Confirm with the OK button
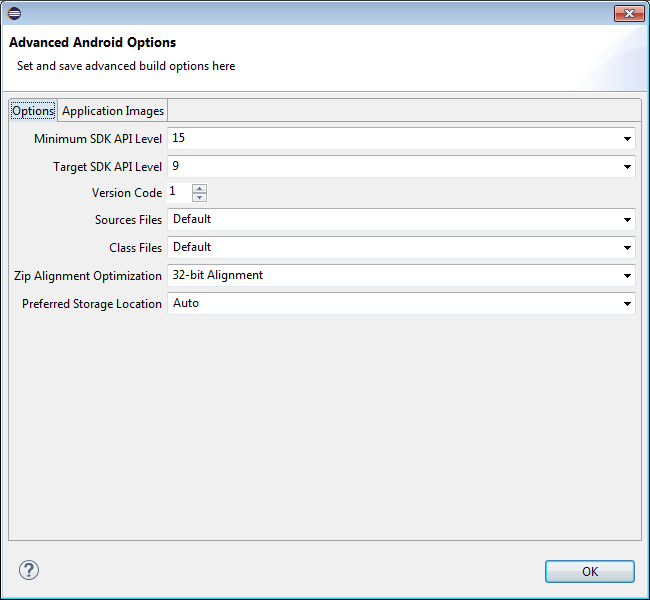The height and width of the screenshot is (600, 650). (589, 571)
